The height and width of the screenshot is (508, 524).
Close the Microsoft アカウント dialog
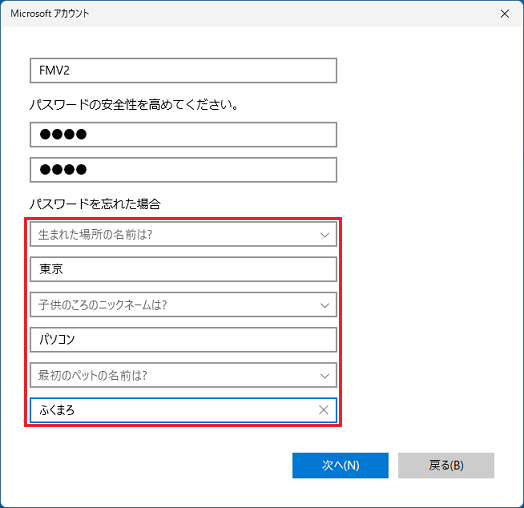pos(505,14)
